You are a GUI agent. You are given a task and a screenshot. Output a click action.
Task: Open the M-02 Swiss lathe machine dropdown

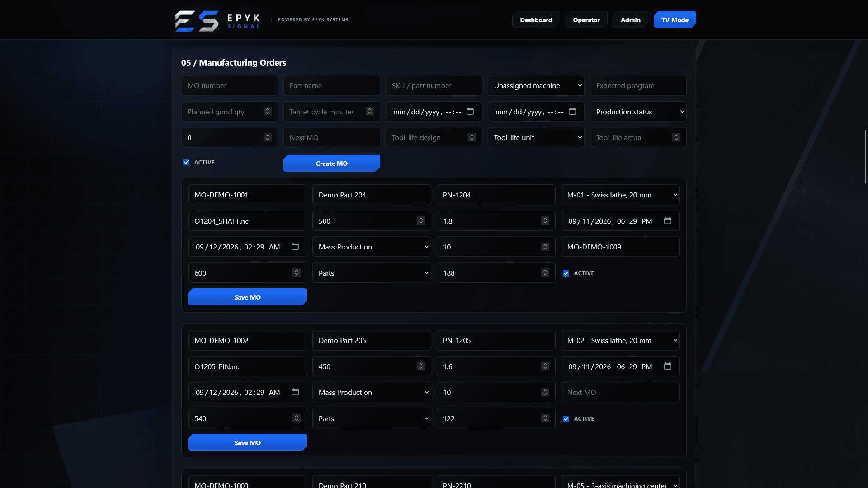click(620, 340)
